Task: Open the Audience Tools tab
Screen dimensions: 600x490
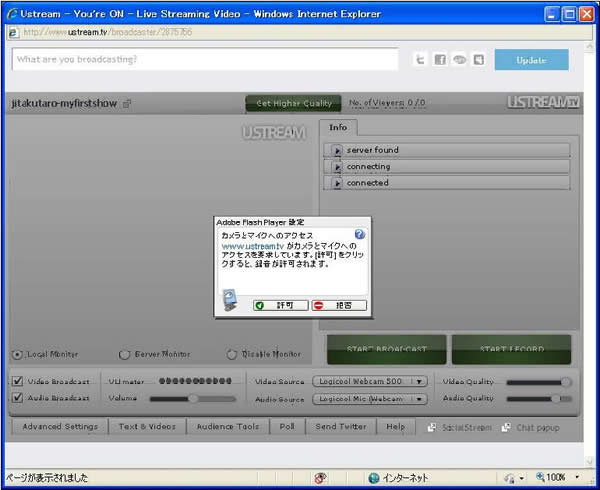Action: [x=228, y=427]
